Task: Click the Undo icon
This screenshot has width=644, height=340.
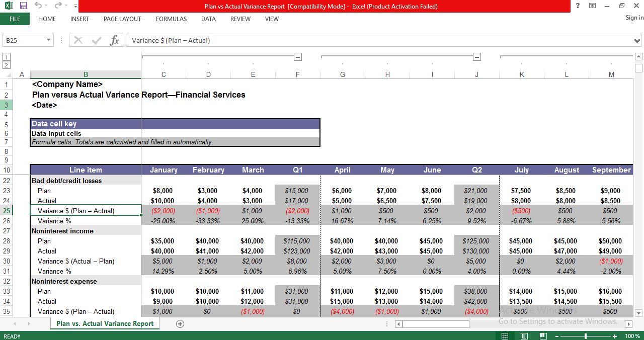Action: coord(38,6)
